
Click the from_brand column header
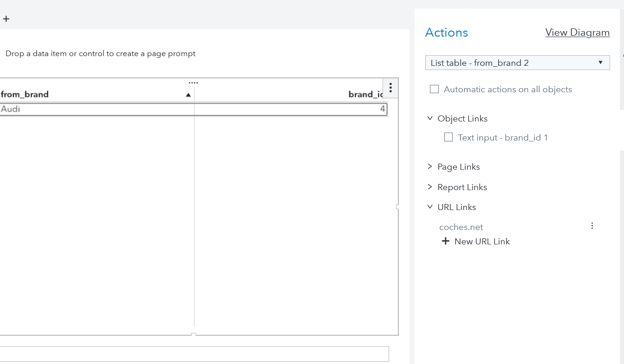(x=25, y=95)
